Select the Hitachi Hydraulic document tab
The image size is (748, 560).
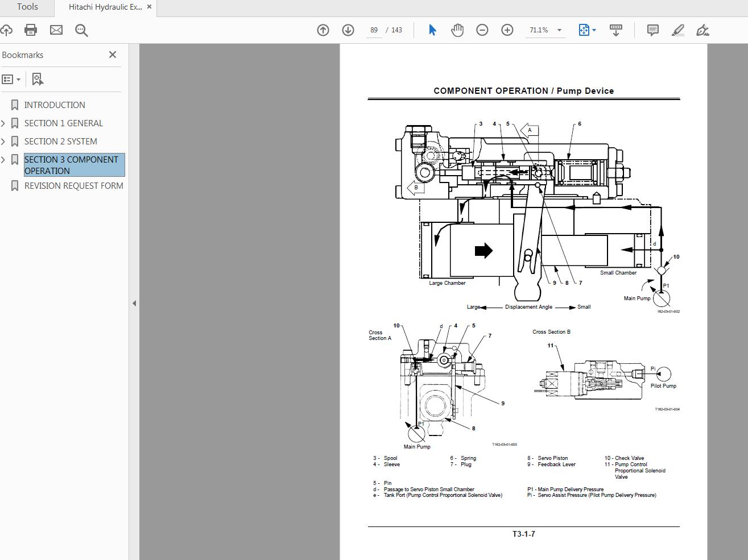click(x=105, y=7)
